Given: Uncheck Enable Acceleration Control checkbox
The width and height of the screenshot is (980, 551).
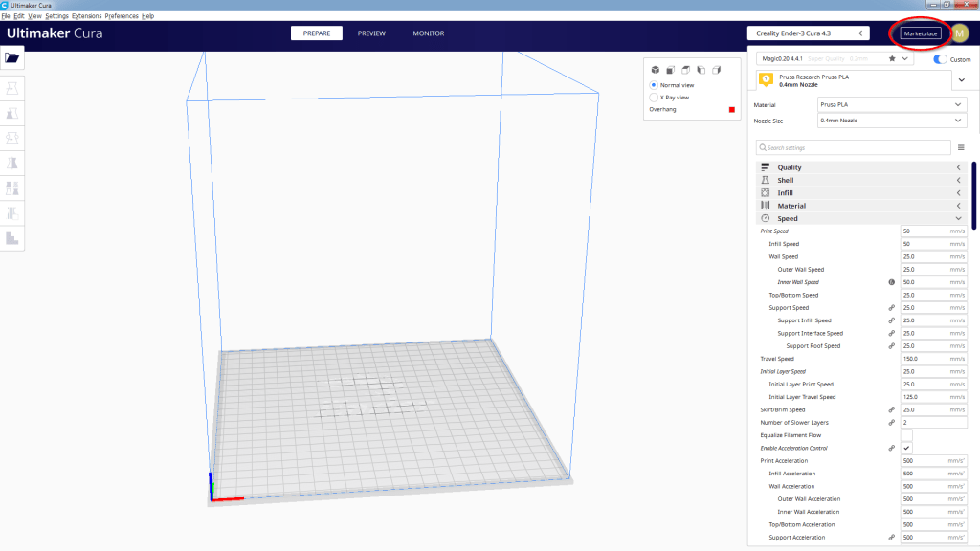Looking at the screenshot, I should coord(906,448).
